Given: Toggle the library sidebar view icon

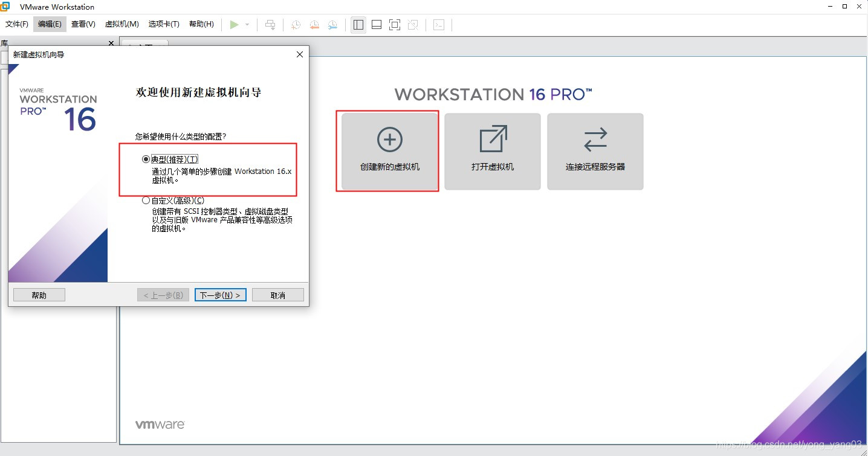Looking at the screenshot, I should (358, 25).
